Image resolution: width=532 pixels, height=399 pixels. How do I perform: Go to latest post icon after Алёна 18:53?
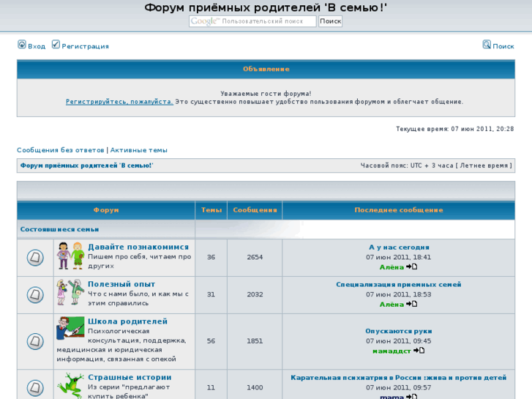click(411, 304)
